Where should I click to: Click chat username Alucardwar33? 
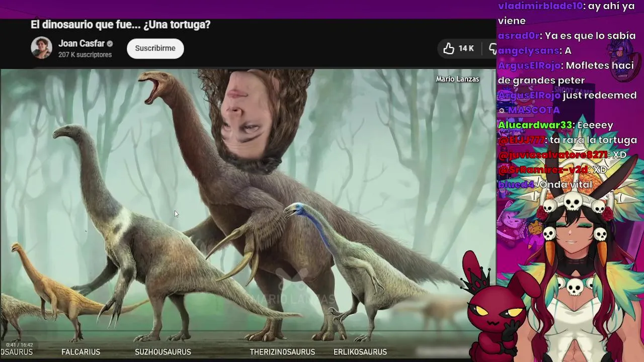(535, 125)
